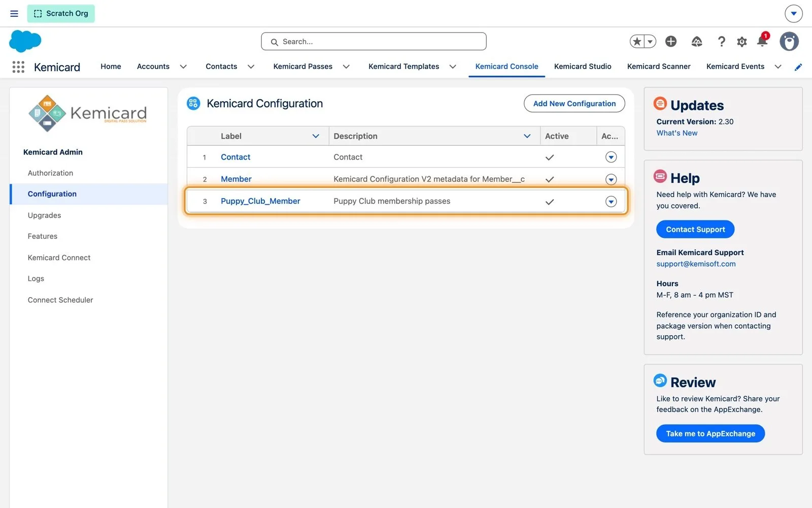This screenshot has width=812, height=508.
Task: Click the Salesforce cloud logo
Action: point(25,41)
